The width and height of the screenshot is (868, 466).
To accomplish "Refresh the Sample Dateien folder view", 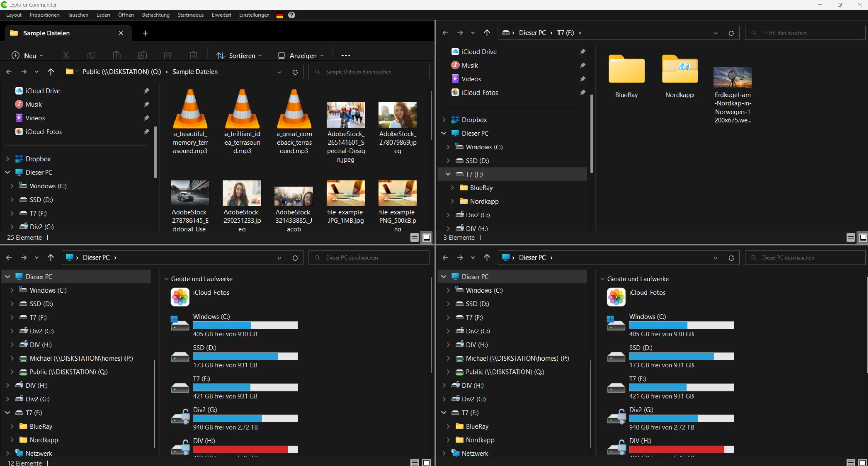I will [295, 72].
